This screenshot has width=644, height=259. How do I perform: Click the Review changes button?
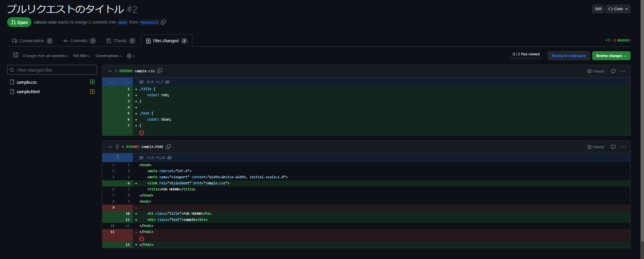(x=611, y=56)
